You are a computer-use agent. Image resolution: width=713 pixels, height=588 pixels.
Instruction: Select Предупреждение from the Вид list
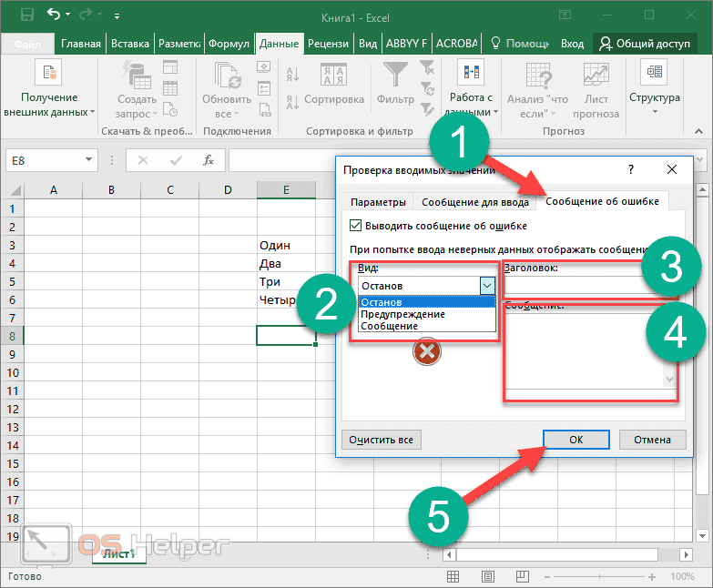click(x=402, y=314)
